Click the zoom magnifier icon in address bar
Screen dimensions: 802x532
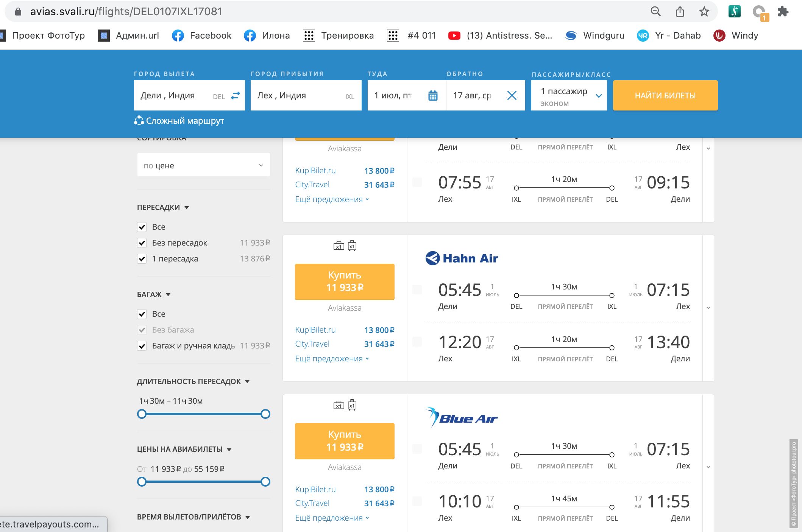(655, 12)
